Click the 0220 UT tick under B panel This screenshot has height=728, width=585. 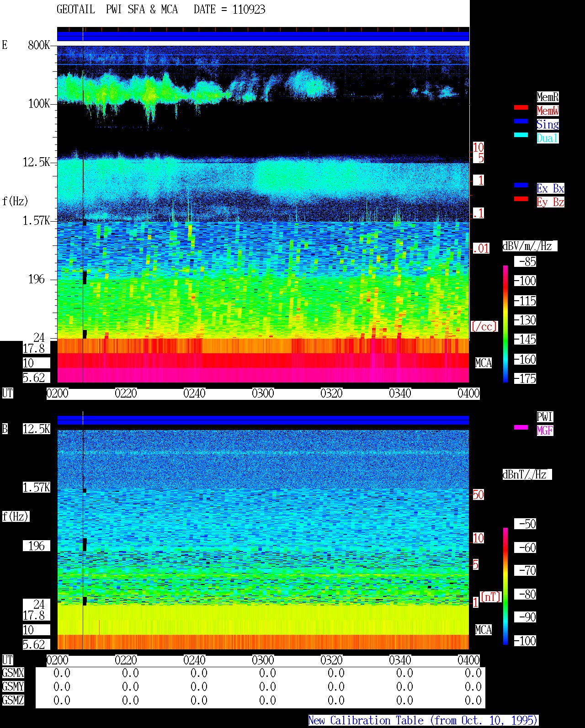tap(126, 660)
